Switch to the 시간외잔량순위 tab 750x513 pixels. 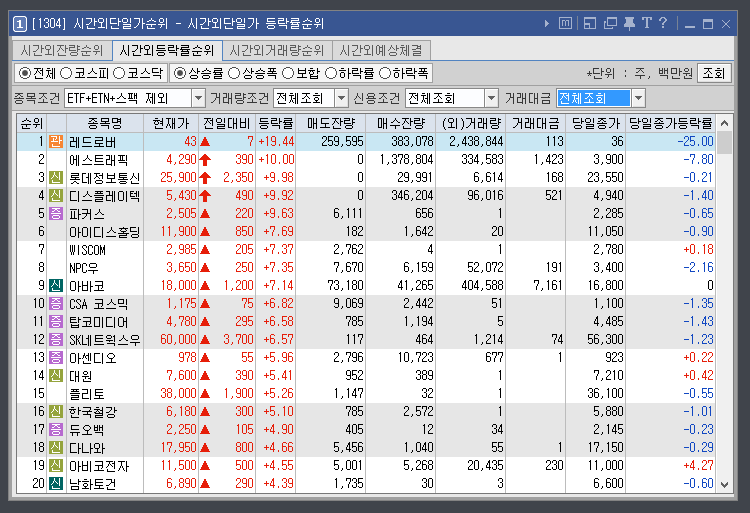click(62, 50)
